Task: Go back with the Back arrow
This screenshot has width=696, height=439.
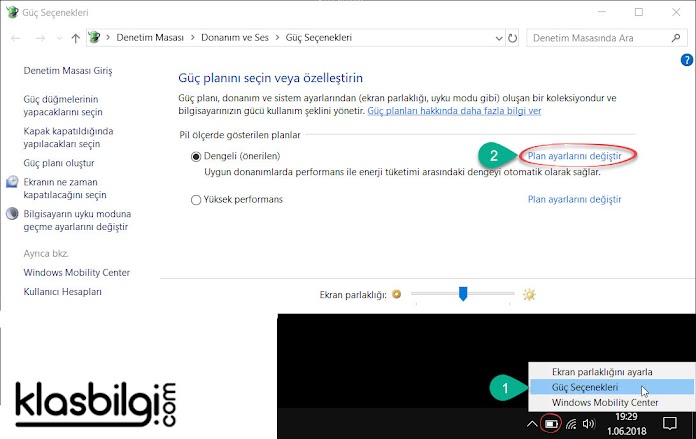Action: click(x=16, y=38)
